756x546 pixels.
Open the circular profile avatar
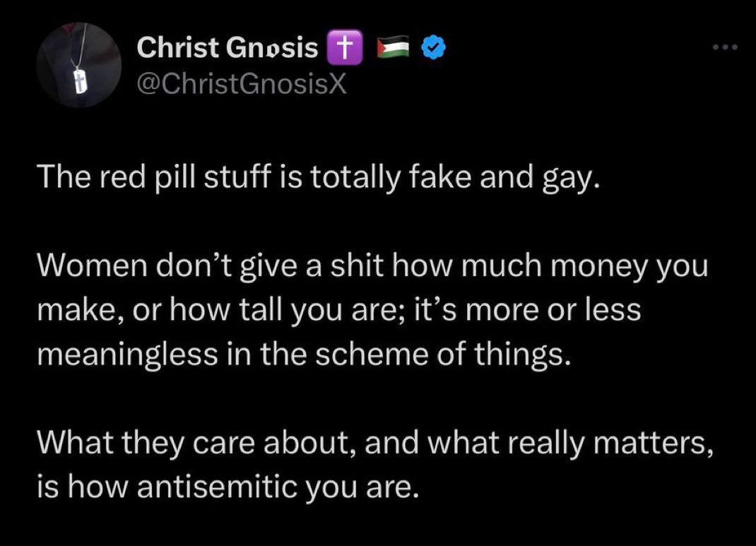coord(79,64)
